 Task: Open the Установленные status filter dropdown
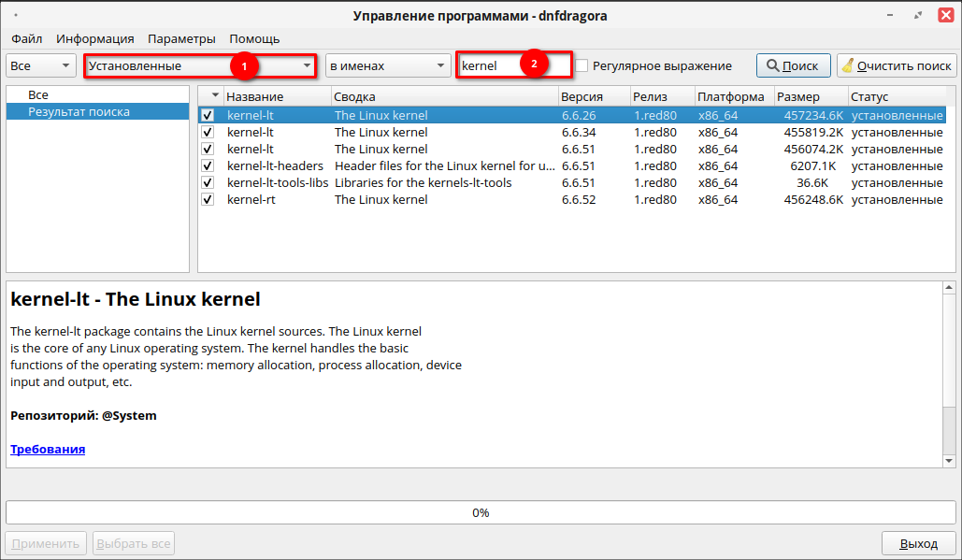(x=200, y=65)
